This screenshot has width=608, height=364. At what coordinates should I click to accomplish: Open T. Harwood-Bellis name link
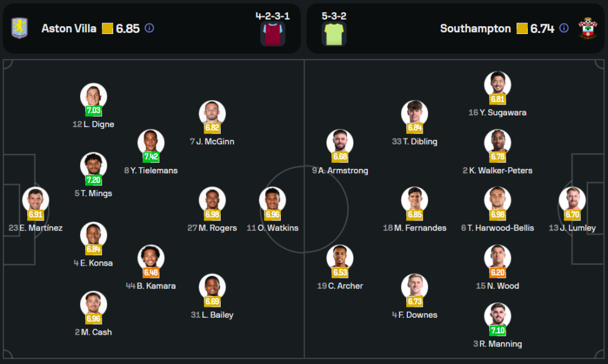point(501,228)
